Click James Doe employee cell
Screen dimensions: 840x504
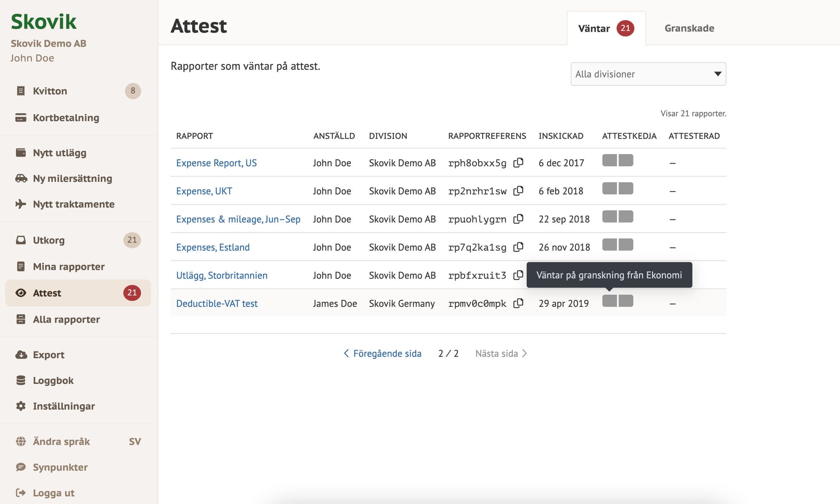pos(335,303)
